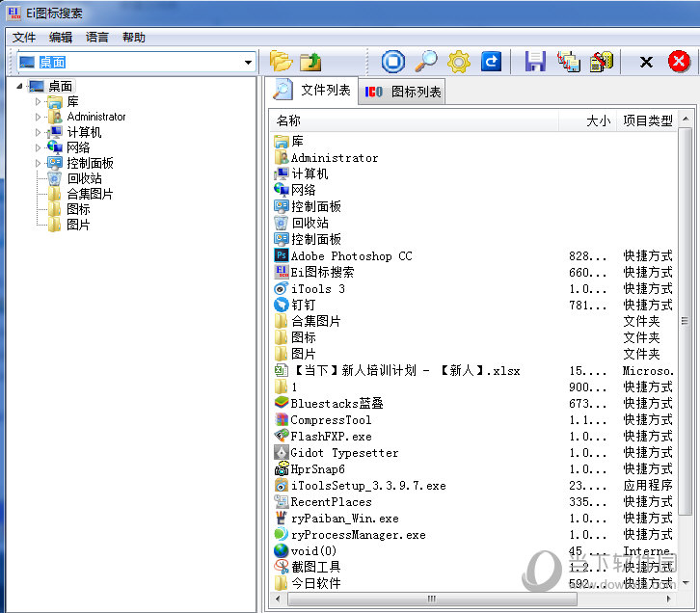The image size is (700, 613).
Task: Click the iTools 3 icon in list
Action: click(281, 288)
